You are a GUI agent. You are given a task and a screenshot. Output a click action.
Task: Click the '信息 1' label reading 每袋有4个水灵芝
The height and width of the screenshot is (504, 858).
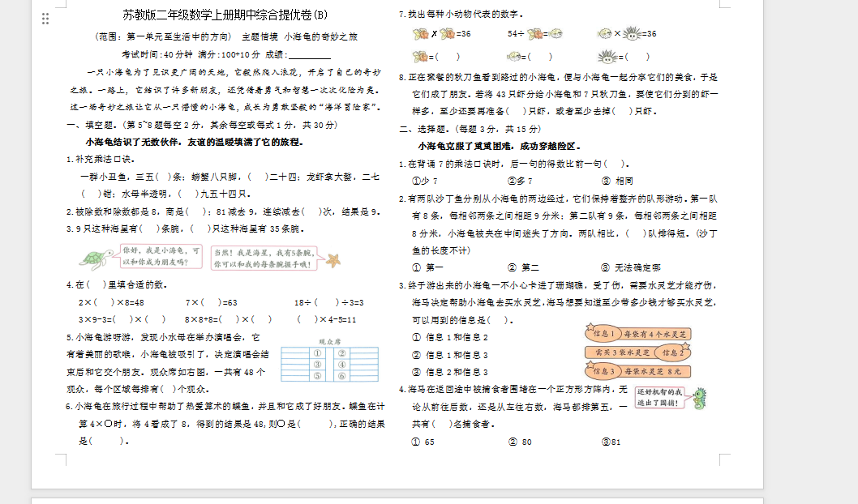(x=637, y=334)
